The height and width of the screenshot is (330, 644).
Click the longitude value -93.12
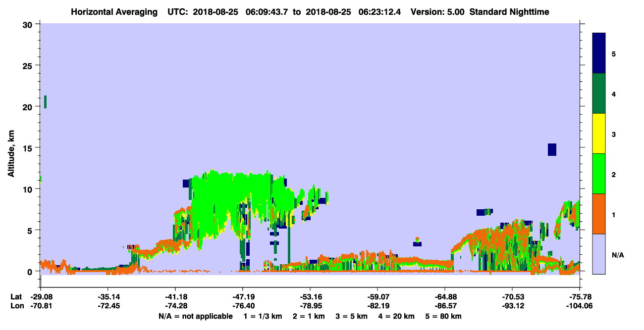pos(512,305)
